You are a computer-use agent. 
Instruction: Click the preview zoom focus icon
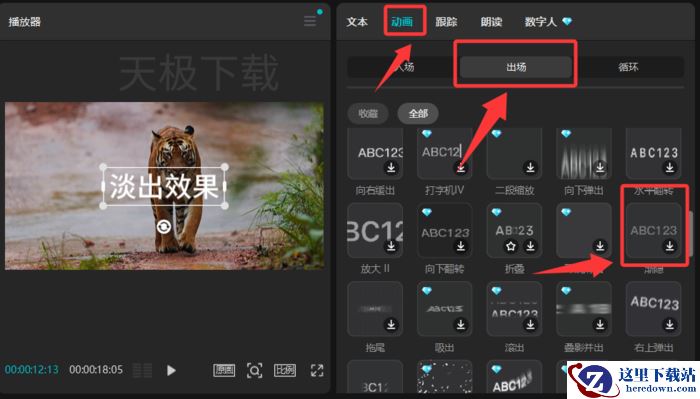(254, 370)
